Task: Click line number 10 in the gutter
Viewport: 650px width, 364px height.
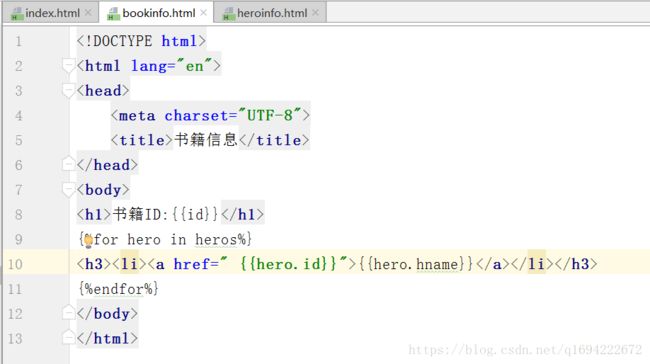Action: [15, 265]
